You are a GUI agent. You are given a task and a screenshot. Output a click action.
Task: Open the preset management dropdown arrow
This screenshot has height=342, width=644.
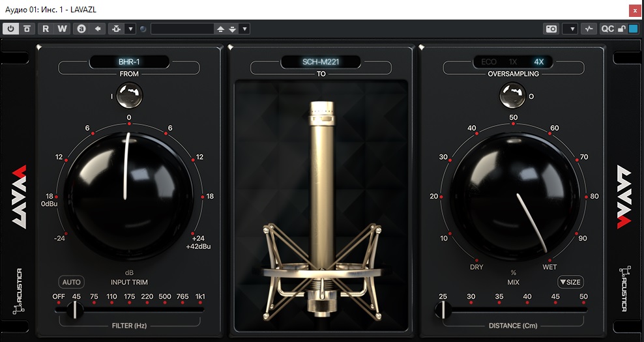pyautogui.click(x=244, y=29)
